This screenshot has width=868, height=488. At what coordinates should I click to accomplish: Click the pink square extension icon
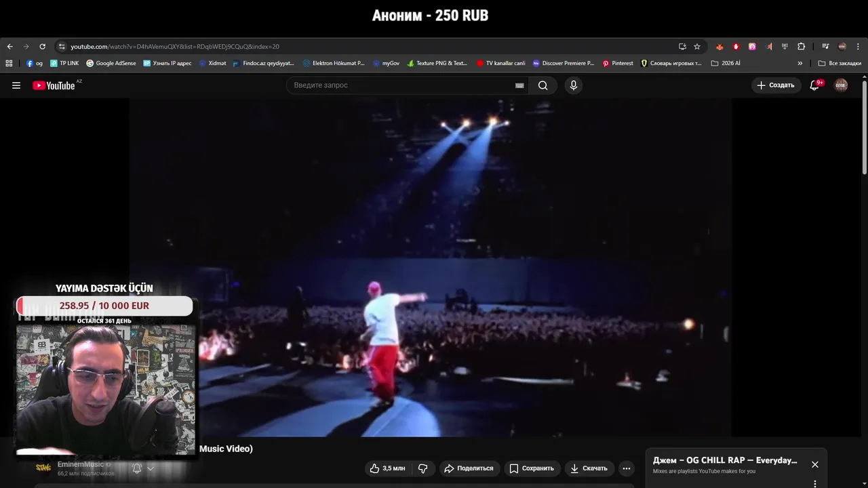pos(752,47)
